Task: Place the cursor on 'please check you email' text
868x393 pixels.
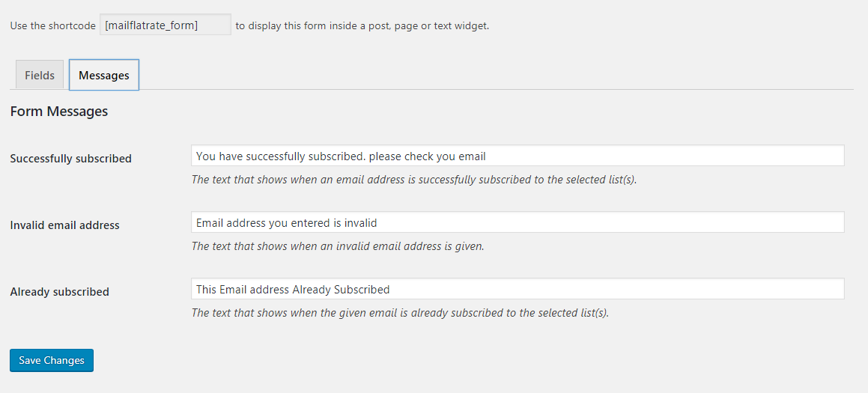Action: tap(427, 156)
